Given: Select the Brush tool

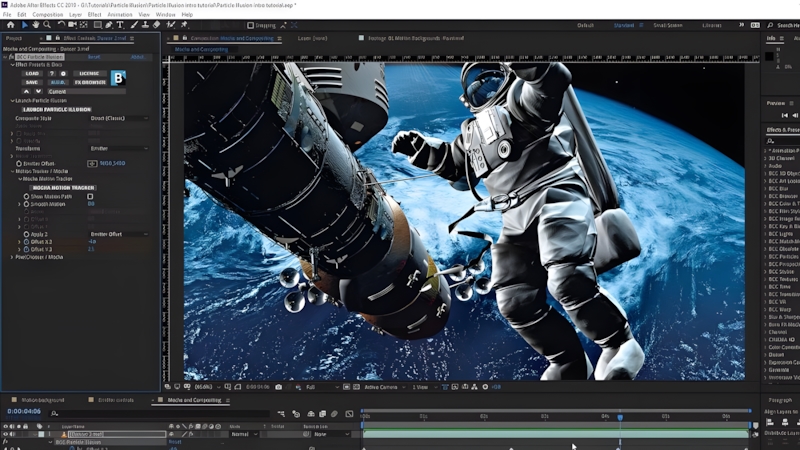Looking at the screenshot, I should [x=134, y=24].
